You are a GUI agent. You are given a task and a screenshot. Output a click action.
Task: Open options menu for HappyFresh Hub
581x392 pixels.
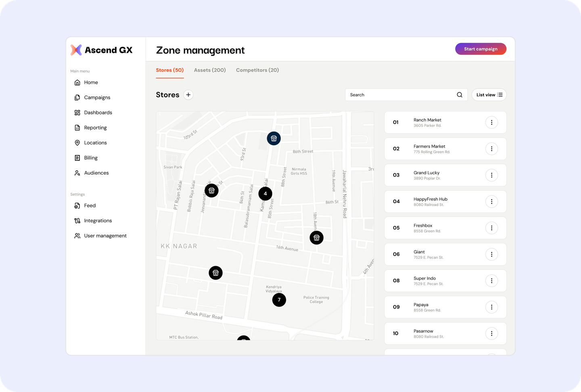pos(491,202)
